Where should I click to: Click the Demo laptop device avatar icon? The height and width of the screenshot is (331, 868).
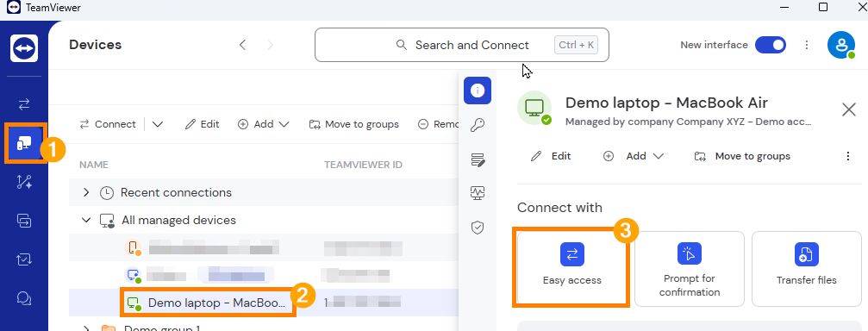point(534,108)
